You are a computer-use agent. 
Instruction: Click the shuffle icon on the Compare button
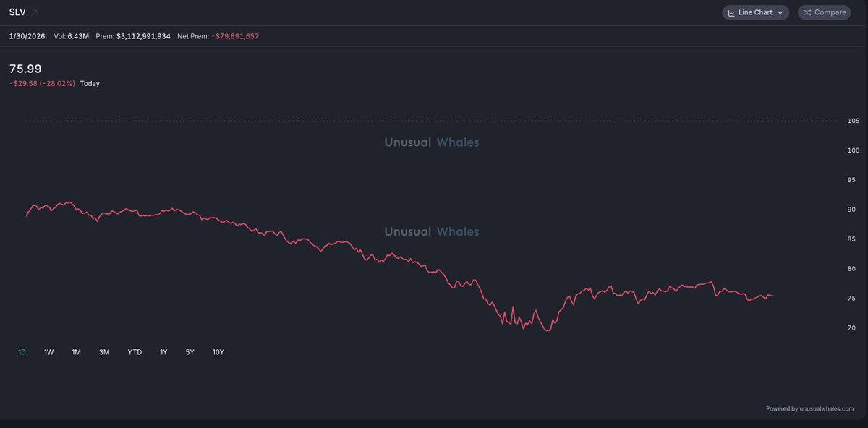tap(807, 13)
